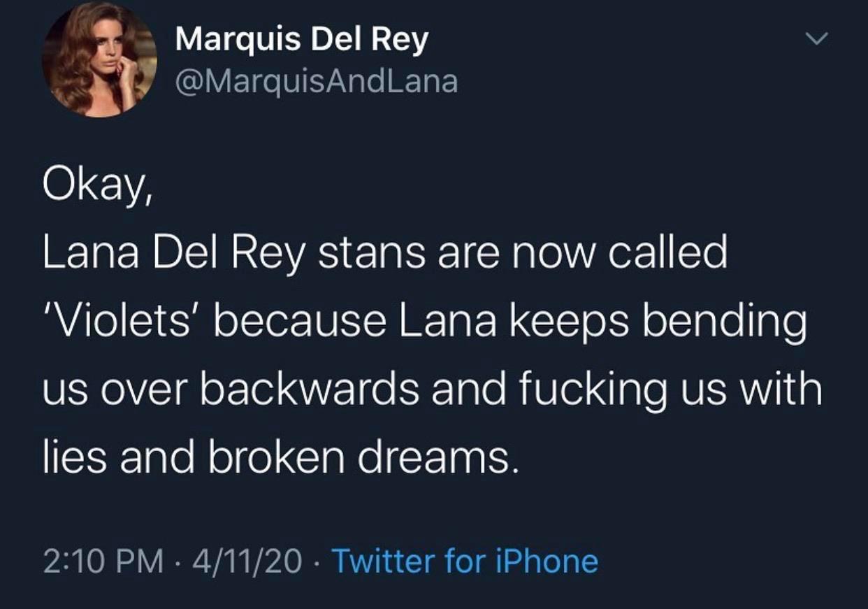The height and width of the screenshot is (609, 868).
Task: Click the @MarquisAndLana handle
Action: (x=316, y=82)
